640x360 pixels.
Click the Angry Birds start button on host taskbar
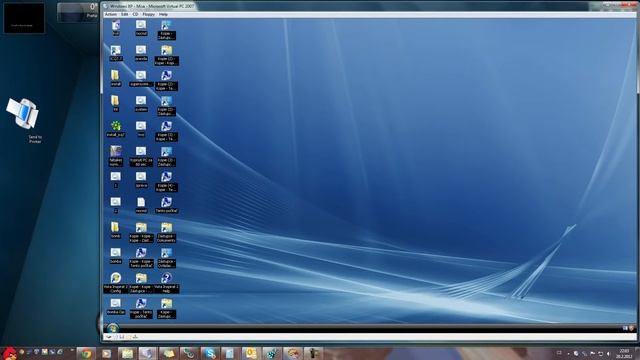9,353
